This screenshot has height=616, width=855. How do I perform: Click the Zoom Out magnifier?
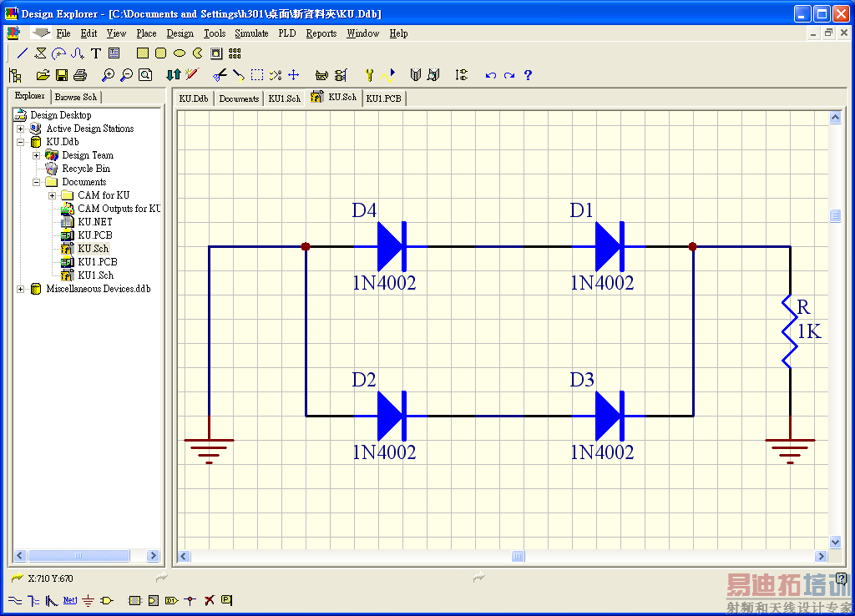tap(127, 75)
